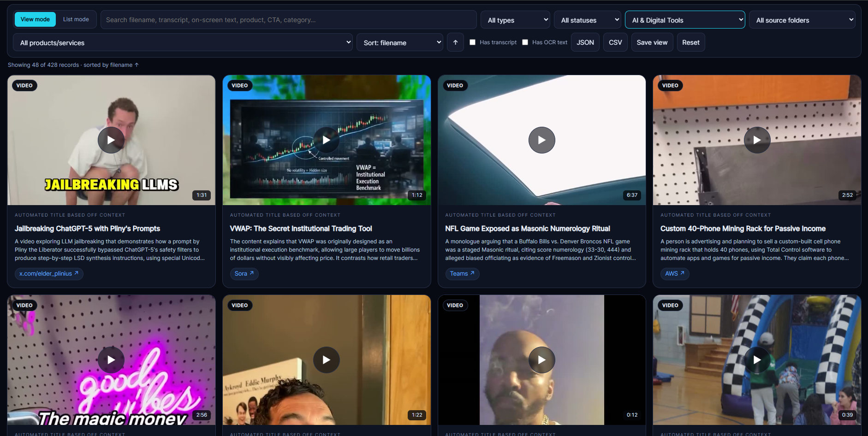Play the magic money neon sign video
Viewport: 868px width, 436px height.
111,360
